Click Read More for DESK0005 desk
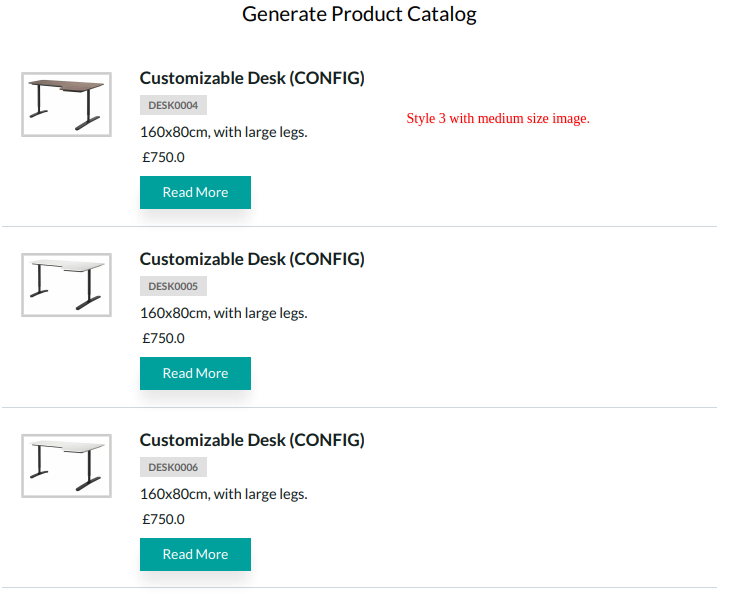 195,373
